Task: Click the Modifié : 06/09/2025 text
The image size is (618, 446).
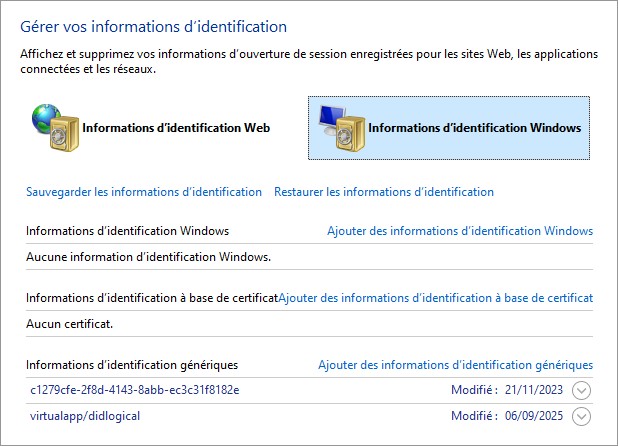Action: coord(507,416)
